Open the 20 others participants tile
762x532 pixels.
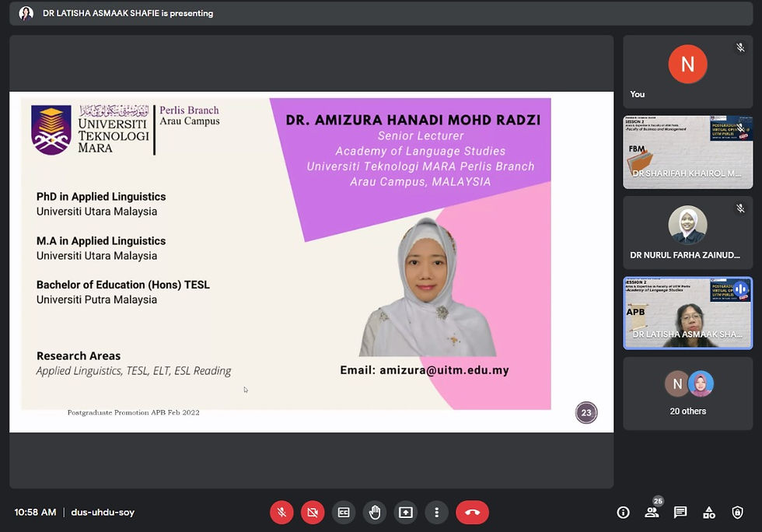click(x=687, y=394)
